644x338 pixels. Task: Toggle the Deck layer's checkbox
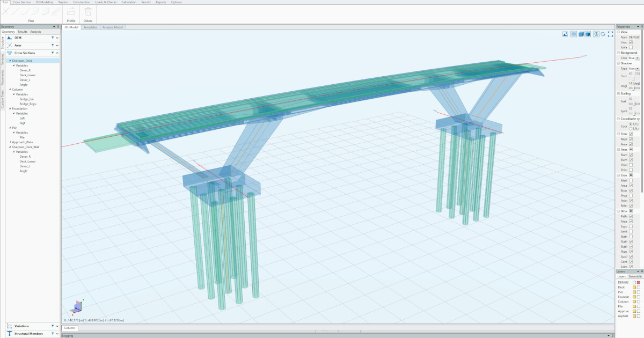click(x=638, y=288)
